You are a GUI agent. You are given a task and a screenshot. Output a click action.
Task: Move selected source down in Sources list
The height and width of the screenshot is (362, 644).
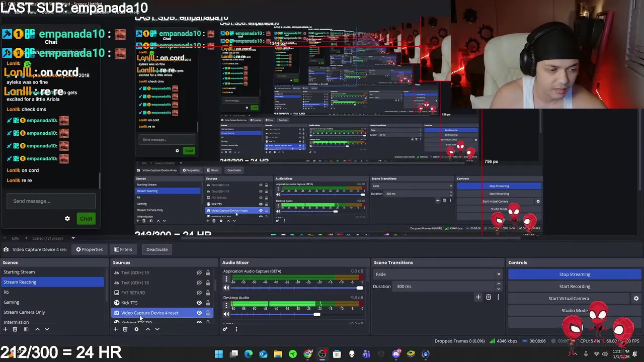pos(157,329)
